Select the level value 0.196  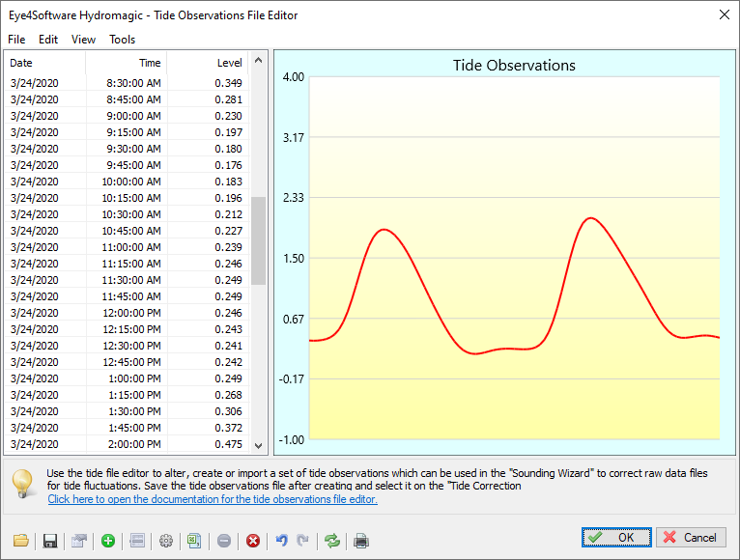click(x=228, y=198)
